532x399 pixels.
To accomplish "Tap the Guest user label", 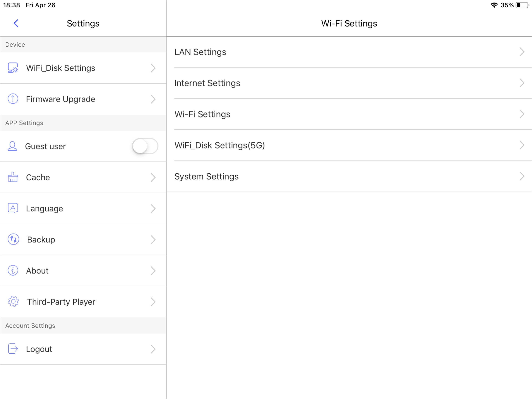I will coord(45,146).
